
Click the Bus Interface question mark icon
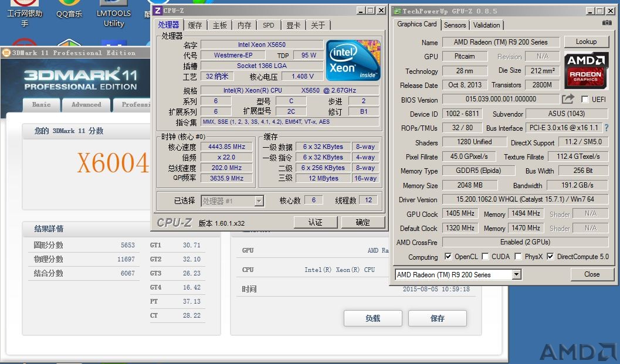[x=607, y=128]
